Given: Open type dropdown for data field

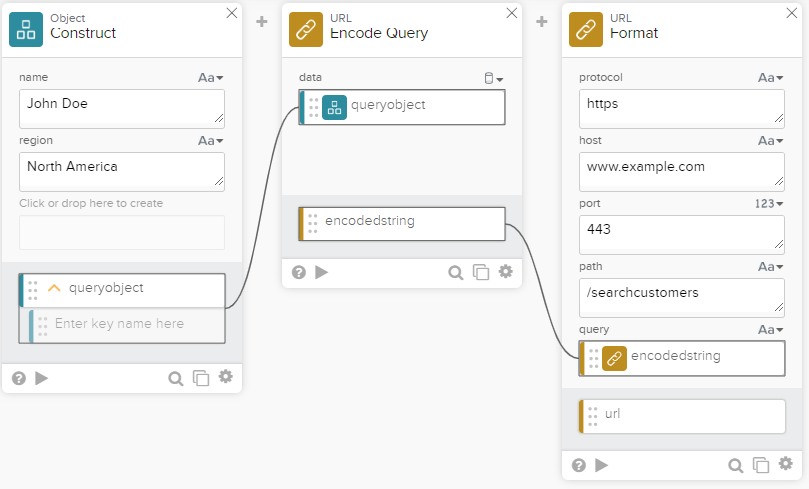Looking at the screenshot, I should 493,78.
